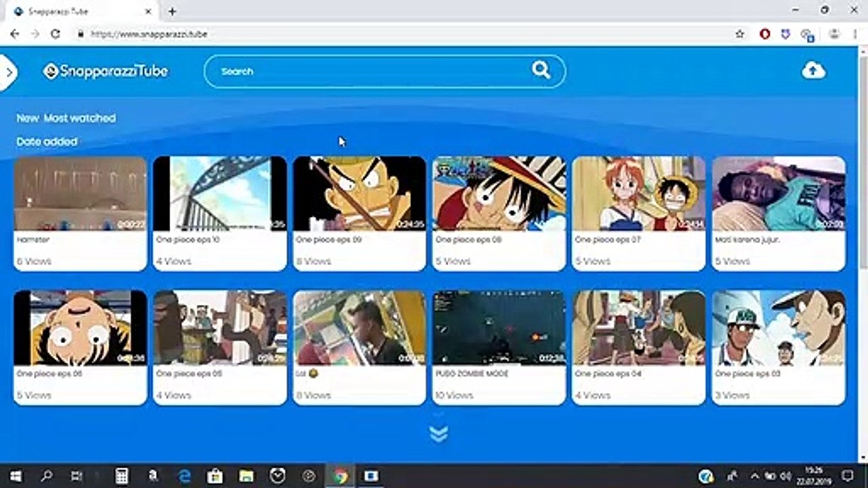Screen dimensions: 868x488
Task: Click the purple shield extension icon
Action: (785, 34)
